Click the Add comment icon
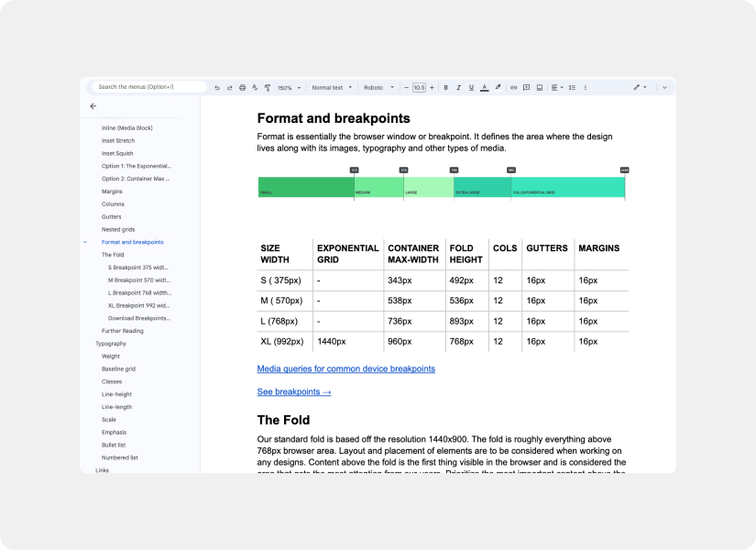 (x=526, y=87)
